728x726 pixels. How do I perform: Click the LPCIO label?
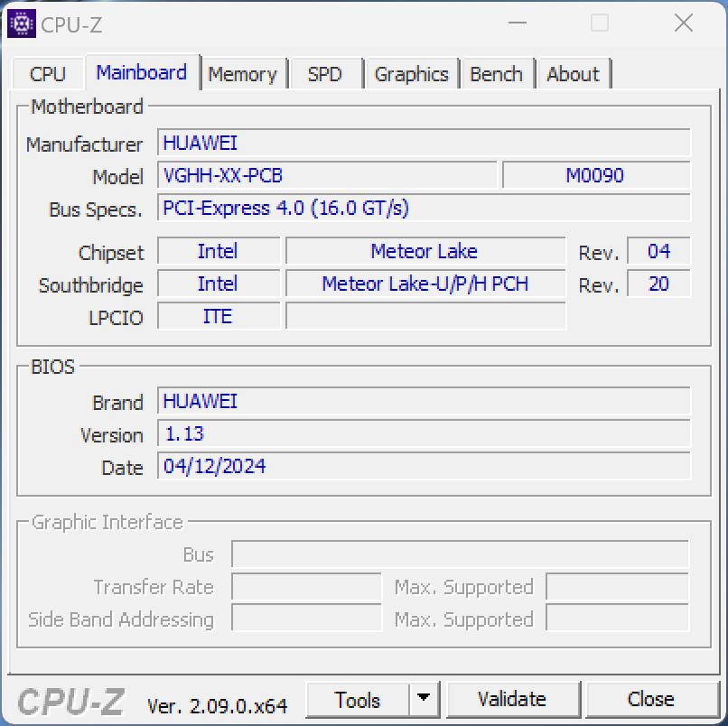116,318
